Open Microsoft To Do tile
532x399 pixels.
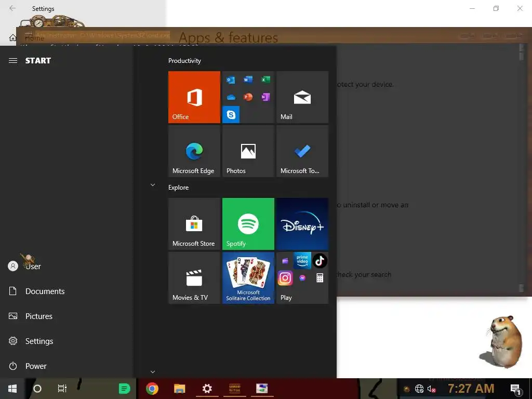click(302, 151)
